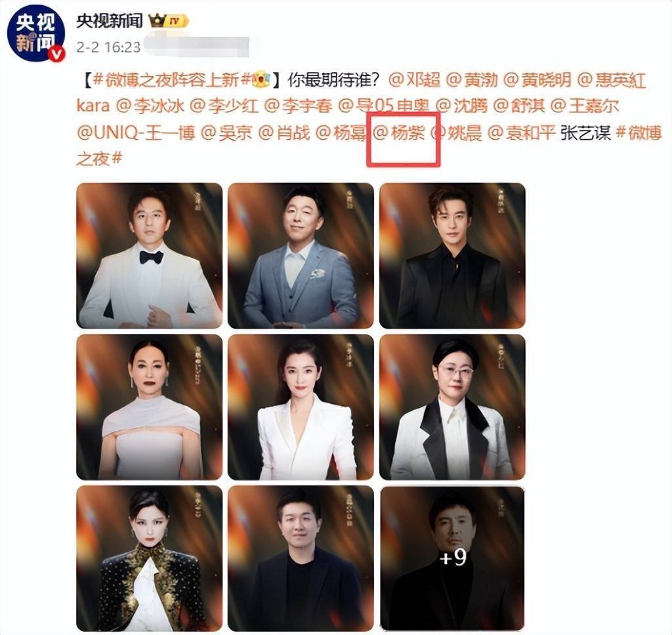
Task: Click the @黄晓明 mention
Action: click(x=537, y=80)
